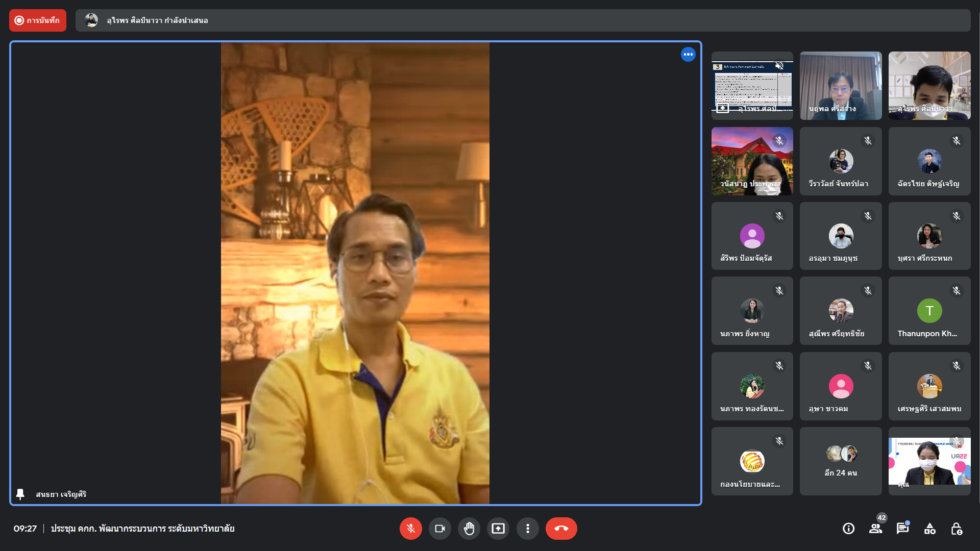Open the chat messages icon

coord(902,529)
